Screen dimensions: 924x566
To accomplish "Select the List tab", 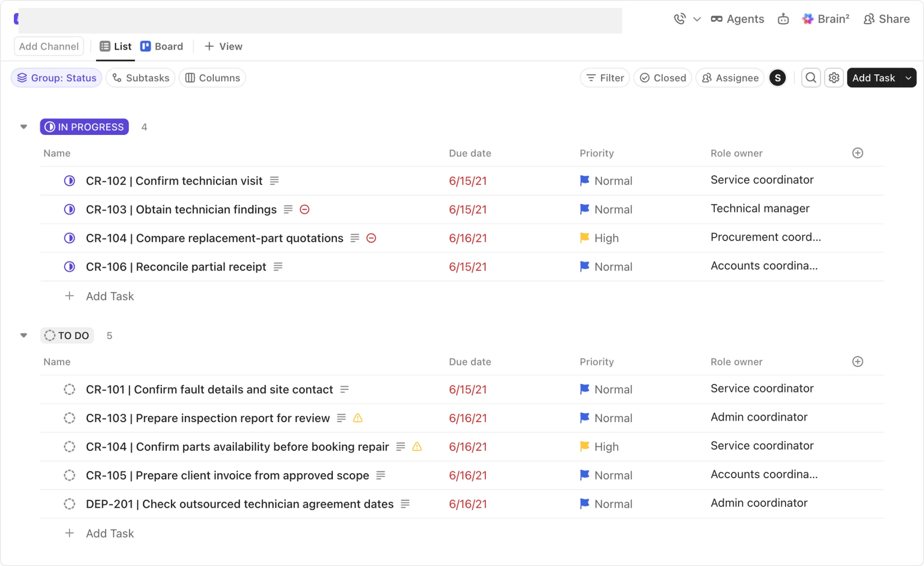I will (115, 46).
